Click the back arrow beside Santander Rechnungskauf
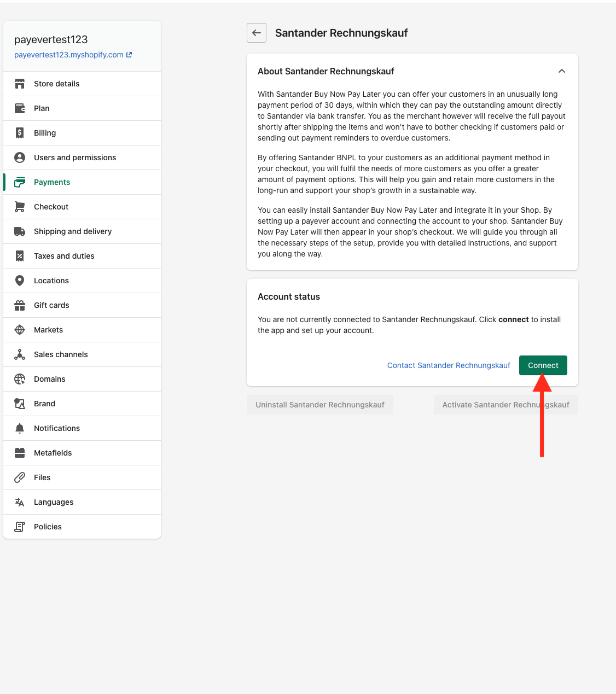 [x=257, y=33]
